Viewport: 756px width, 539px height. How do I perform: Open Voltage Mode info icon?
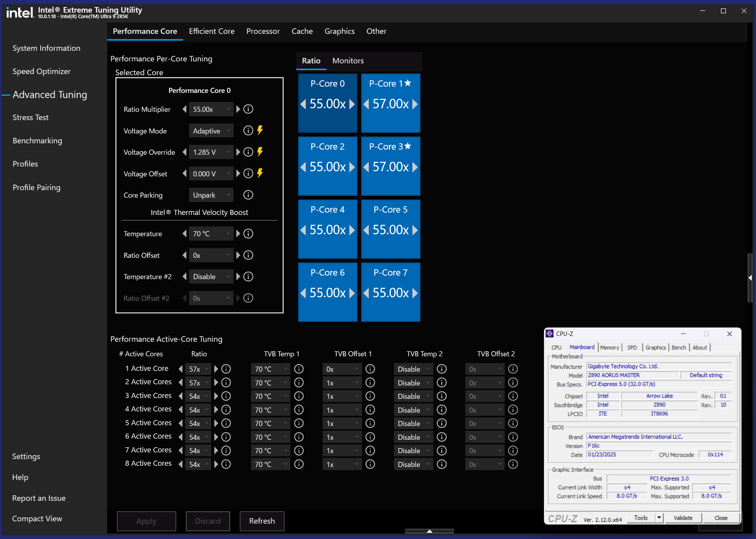coord(248,131)
